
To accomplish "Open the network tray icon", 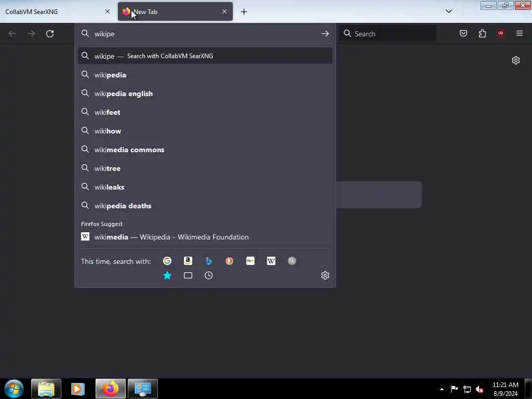I will tap(467, 389).
